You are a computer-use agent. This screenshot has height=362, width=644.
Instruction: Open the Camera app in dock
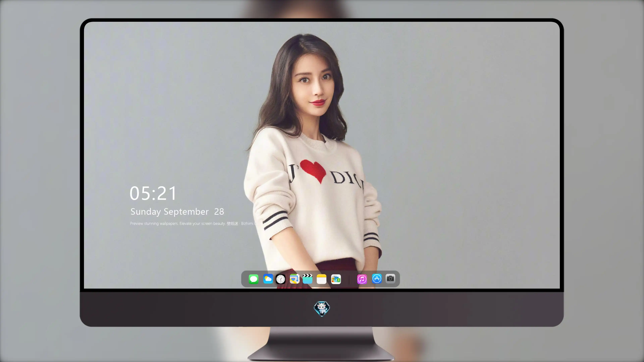390,279
